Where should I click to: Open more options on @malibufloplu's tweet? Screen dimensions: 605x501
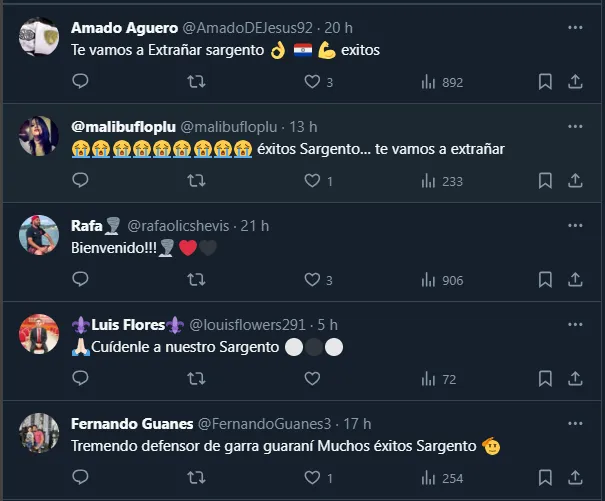pos(575,127)
